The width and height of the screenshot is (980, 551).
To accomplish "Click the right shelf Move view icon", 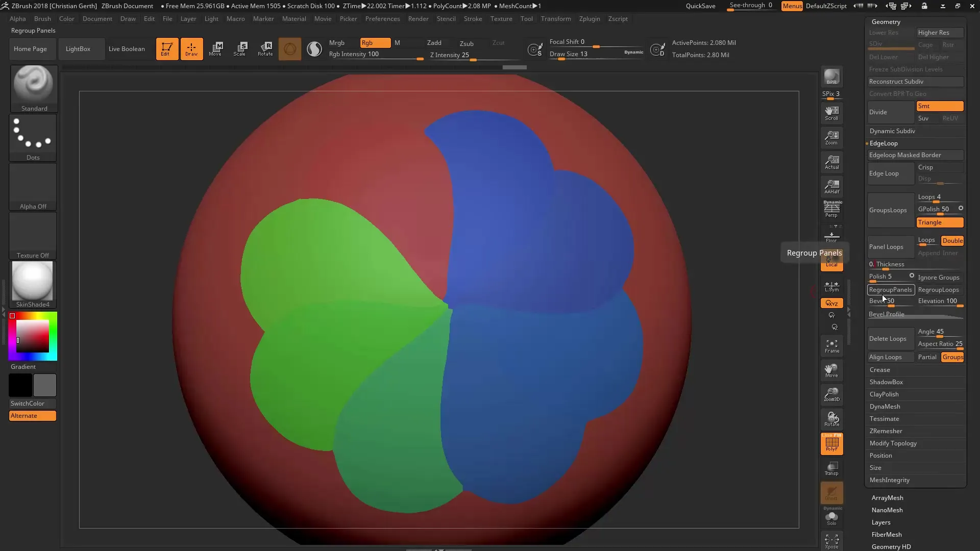I will tap(831, 371).
